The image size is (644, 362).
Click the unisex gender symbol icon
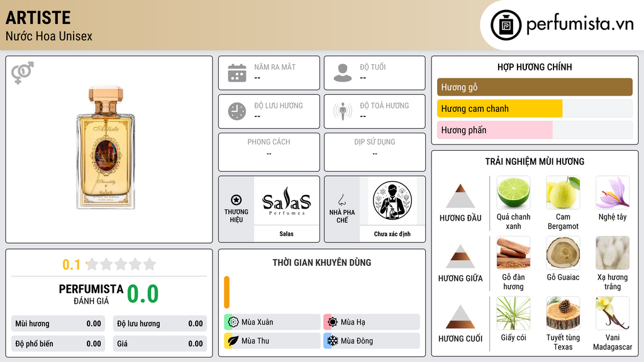[23, 73]
